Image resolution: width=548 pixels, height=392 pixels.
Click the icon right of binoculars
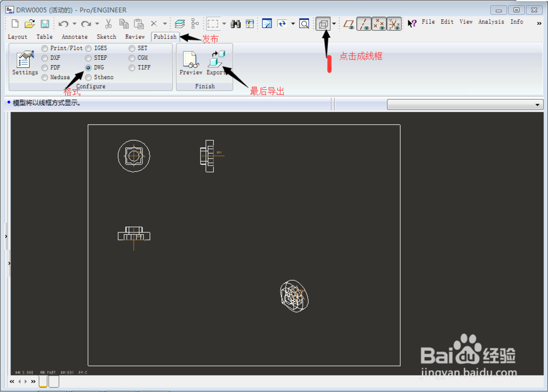coord(250,24)
